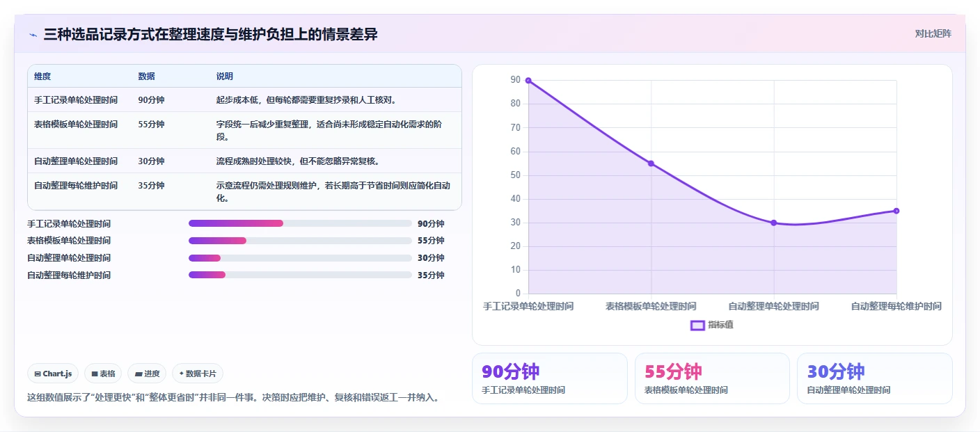This screenshot has width=980, height=432.
Task: Click the 35分钟 value beside last progress bar
Action: point(431,275)
